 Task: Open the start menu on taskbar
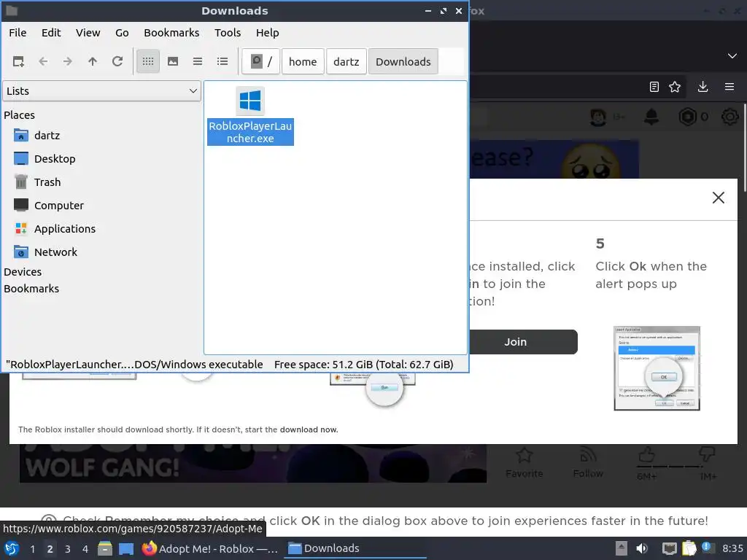12,548
